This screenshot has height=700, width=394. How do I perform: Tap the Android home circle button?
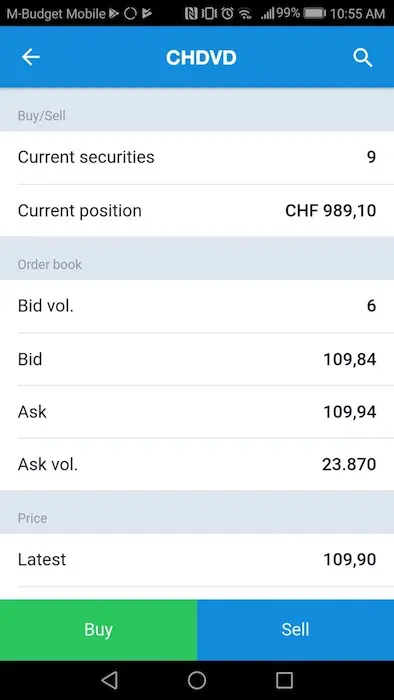coord(197,680)
